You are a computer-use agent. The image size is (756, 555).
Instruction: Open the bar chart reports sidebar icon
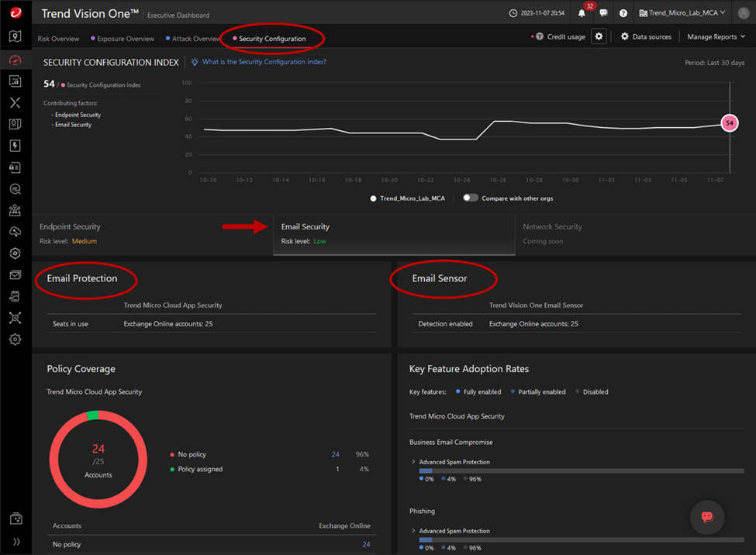coord(16,81)
